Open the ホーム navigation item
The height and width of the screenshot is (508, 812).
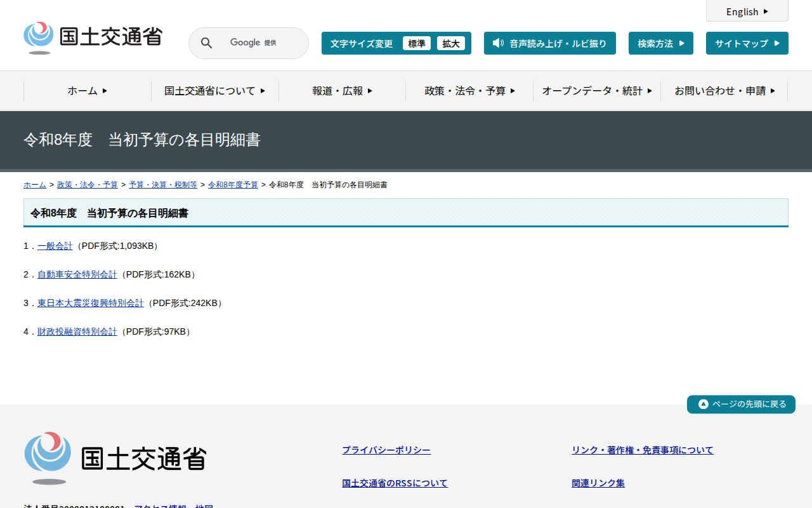pyautogui.click(x=88, y=91)
